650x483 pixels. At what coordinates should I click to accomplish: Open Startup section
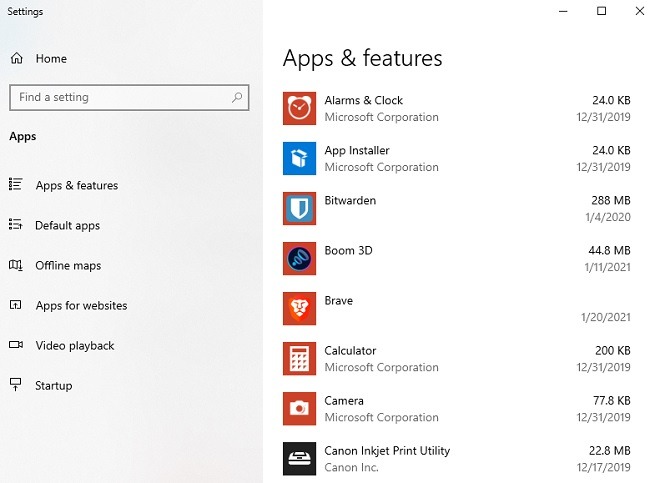(53, 386)
